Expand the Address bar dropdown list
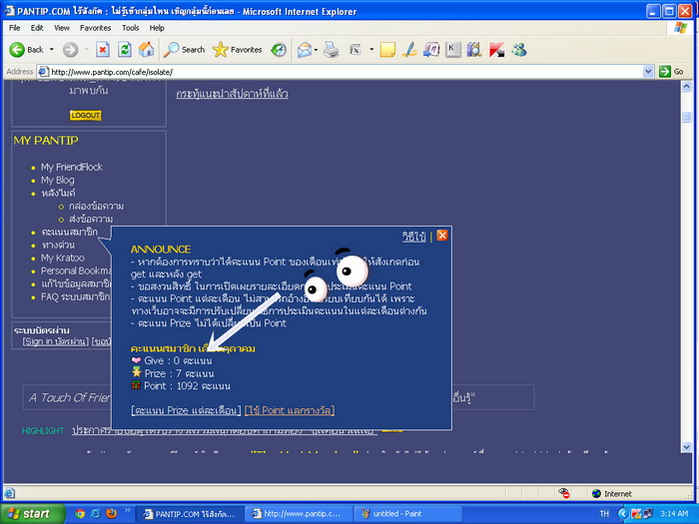Screen dimensions: 699x524 648,71
